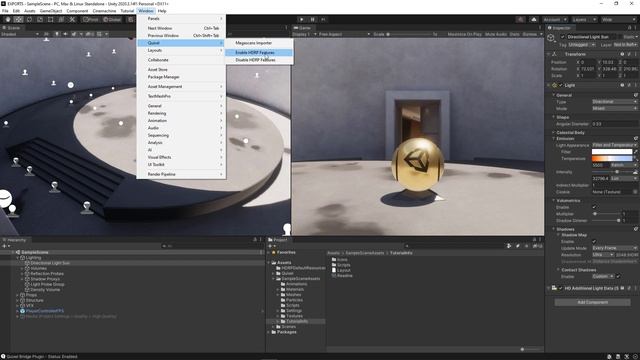Click the Emission section settings icon
This screenshot has width=640, height=360.
(636, 138)
